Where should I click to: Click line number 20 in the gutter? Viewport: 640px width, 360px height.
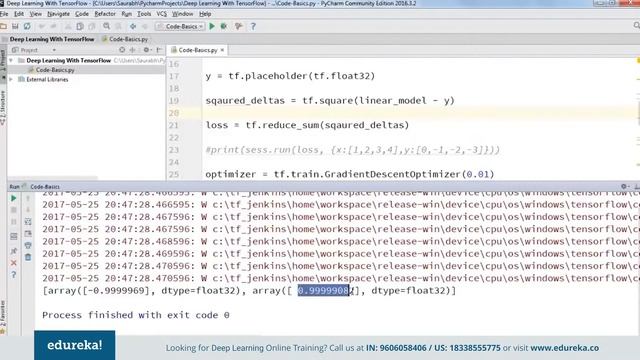click(174, 113)
